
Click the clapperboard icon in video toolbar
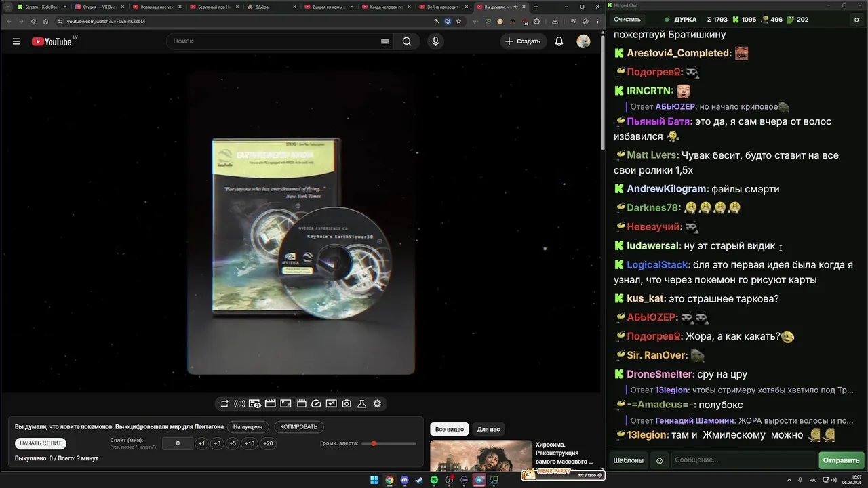pos(270,404)
